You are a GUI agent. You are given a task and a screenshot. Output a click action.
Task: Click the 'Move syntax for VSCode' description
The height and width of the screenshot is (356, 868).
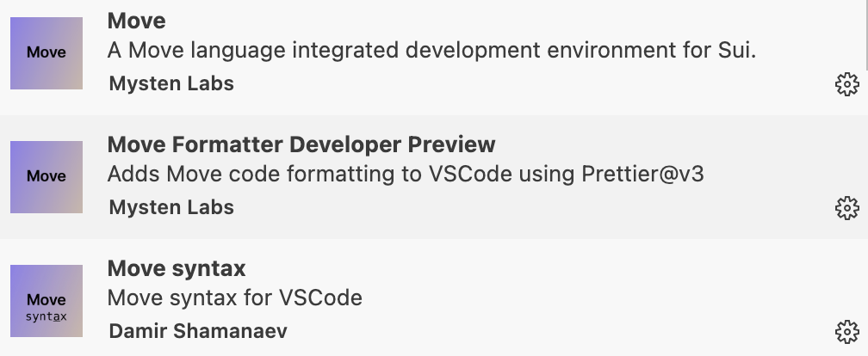(234, 298)
